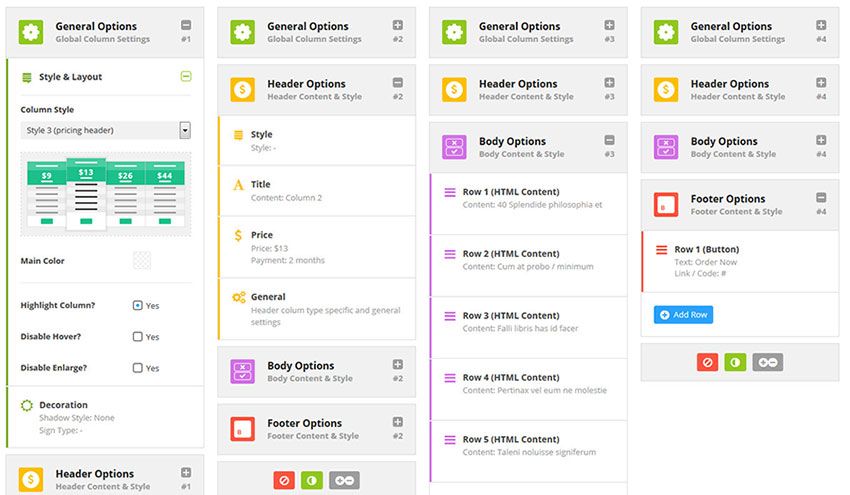
Task: Click the red Footer Options icon in column #2
Action: [243, 429]
